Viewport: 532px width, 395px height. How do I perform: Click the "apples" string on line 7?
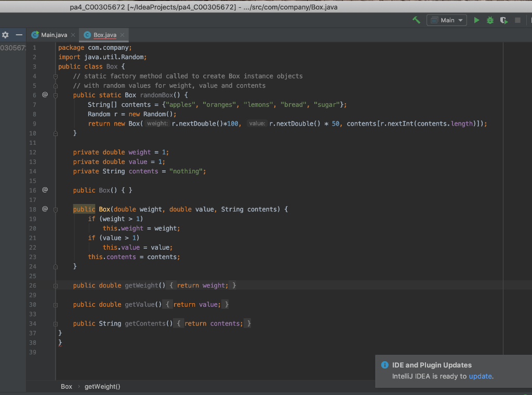[180, 104]
